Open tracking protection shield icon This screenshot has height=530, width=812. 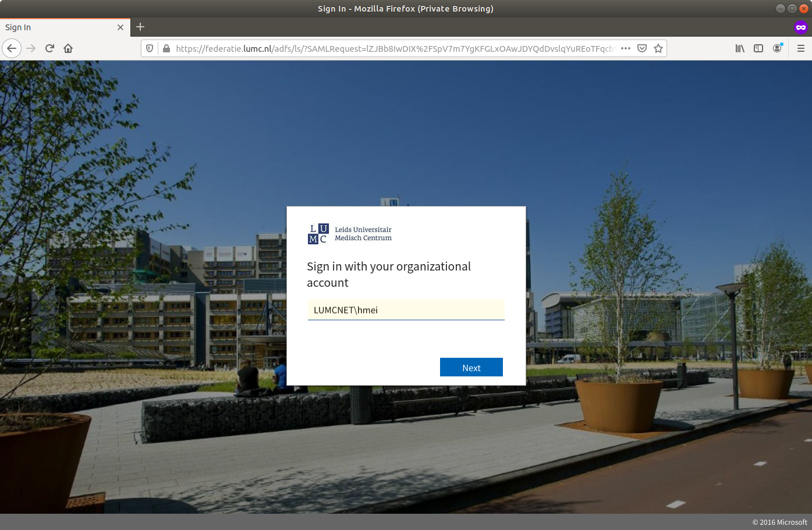click(150, 48)
